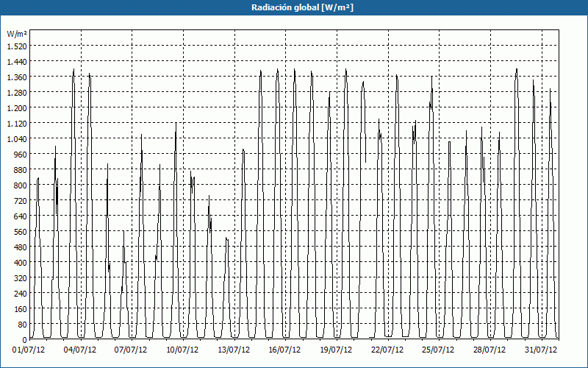This screenshot has height=368, width=588.
Task: Click the 1.120 y-axis value
Action: coord(17,123)
